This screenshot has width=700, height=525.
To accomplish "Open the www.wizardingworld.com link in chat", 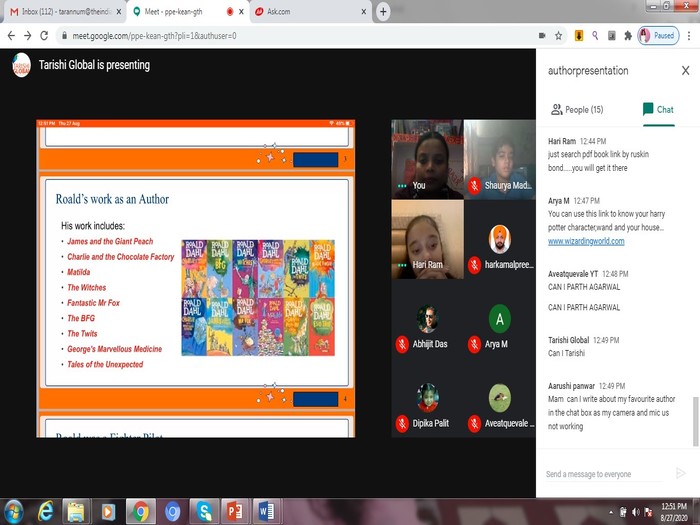I will coord(586,242).
